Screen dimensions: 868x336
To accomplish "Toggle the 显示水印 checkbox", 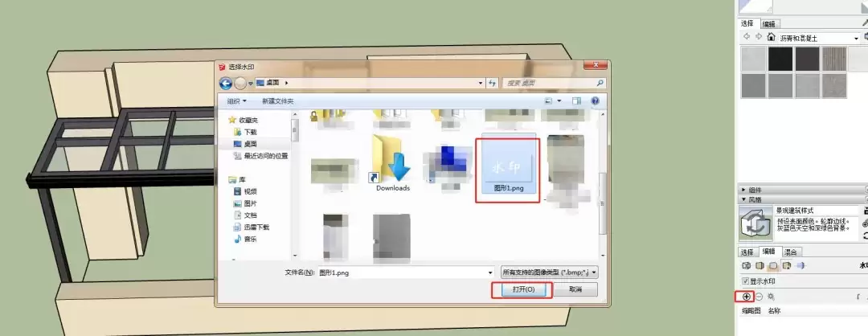I will [745, 281].
